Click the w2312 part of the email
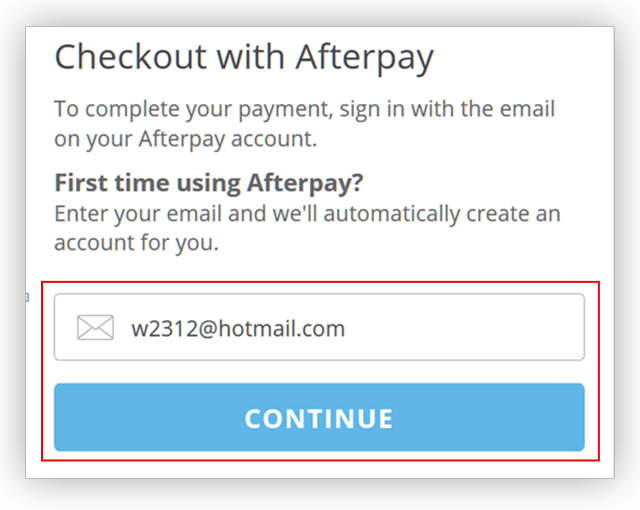The width and height of the screenshot is (640, 510). coord(164,329)
